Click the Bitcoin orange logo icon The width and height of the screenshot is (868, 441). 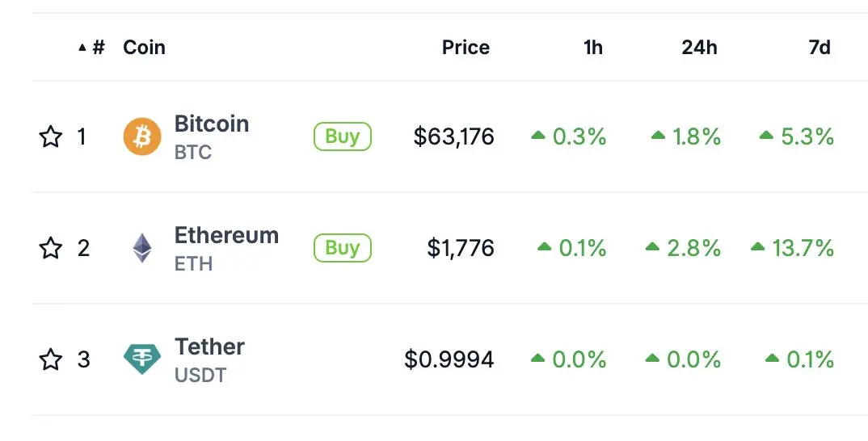pyautogui.click(x=142, y=136)
